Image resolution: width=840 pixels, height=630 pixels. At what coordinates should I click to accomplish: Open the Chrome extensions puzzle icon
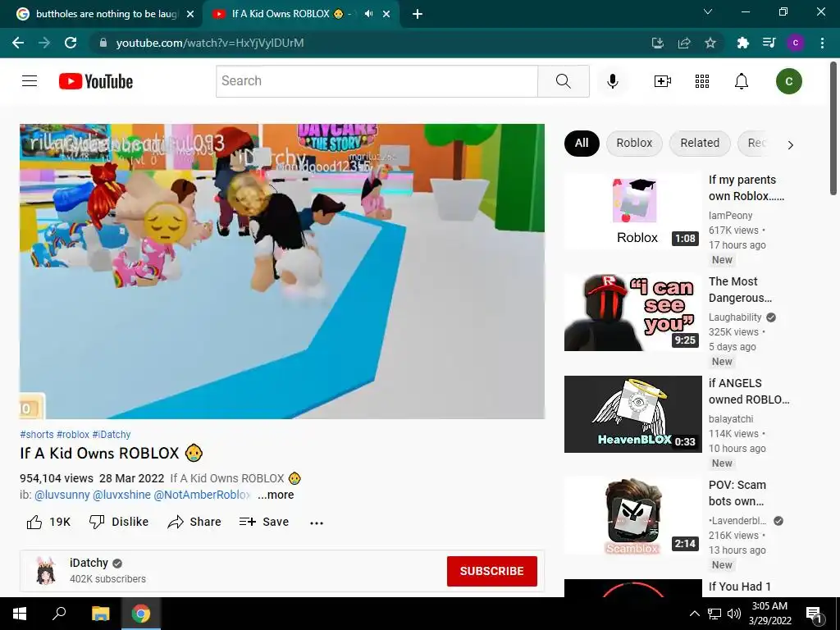tap(742, 43)
